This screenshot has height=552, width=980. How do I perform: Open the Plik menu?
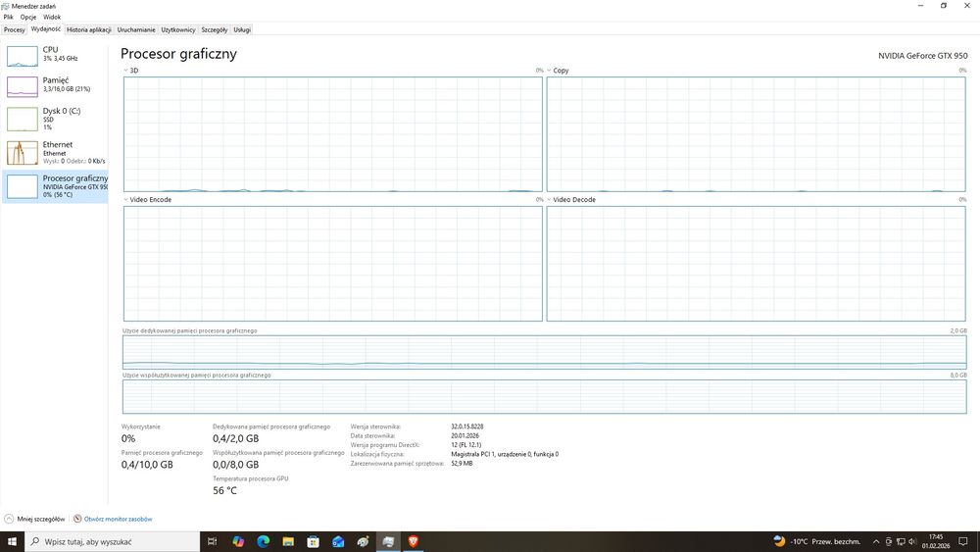click(x=8, y=17)
